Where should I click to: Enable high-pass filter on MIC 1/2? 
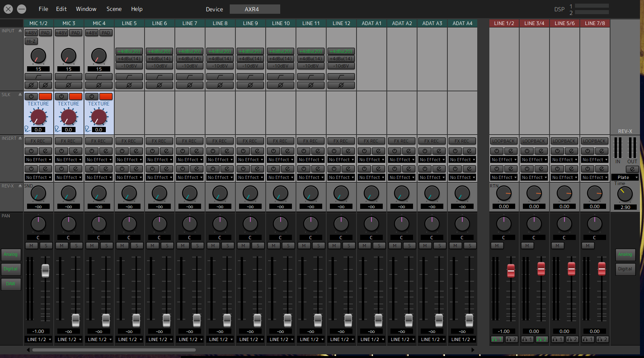pyautogui.click(x=38, y=77)
